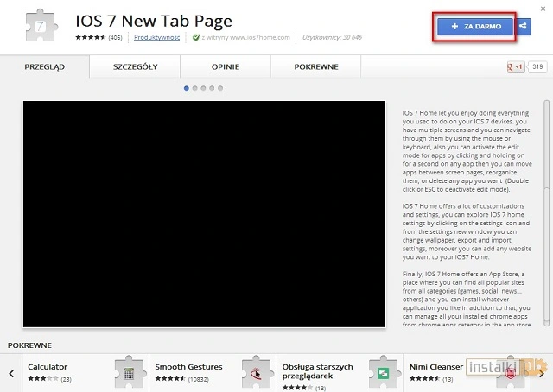
Task: Click the (405) reviews count
Action: (x=115, y=38)
